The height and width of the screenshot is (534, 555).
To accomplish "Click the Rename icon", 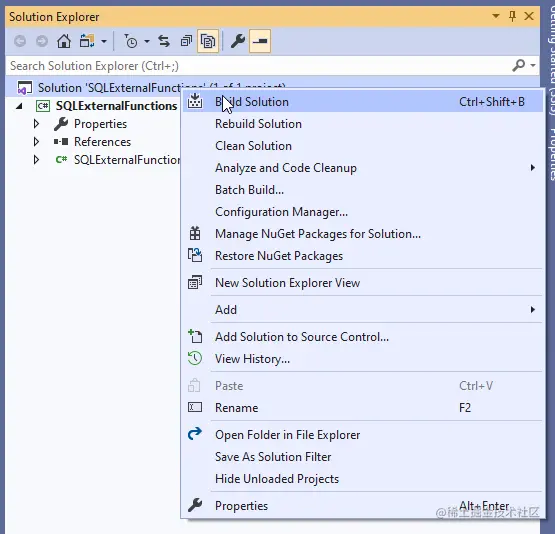I will point(195,407).
